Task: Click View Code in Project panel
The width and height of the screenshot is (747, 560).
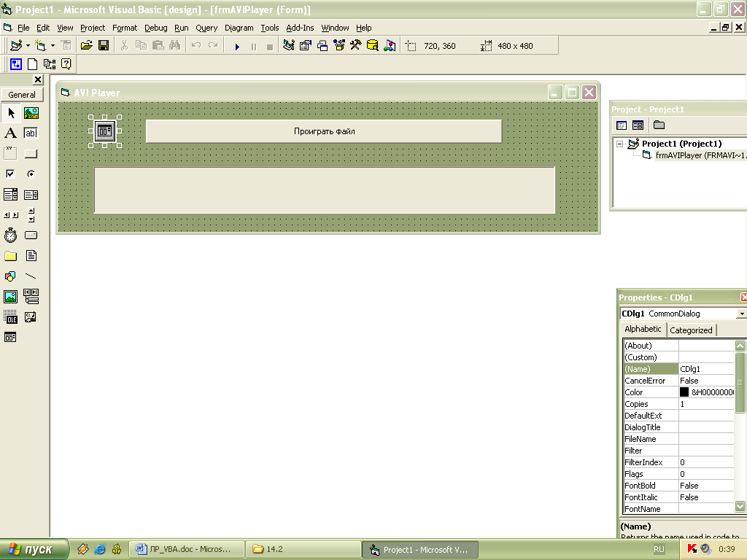Action: pos(622,125)
